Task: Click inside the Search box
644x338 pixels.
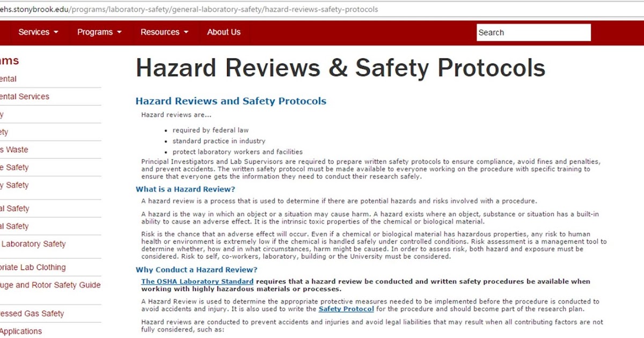Action: click(533, 32)
